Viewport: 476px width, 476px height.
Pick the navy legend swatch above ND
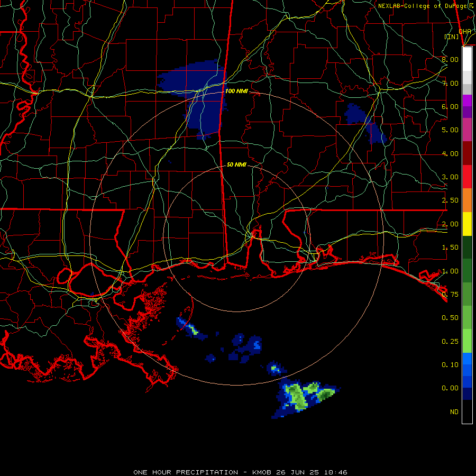pos(467,394)
